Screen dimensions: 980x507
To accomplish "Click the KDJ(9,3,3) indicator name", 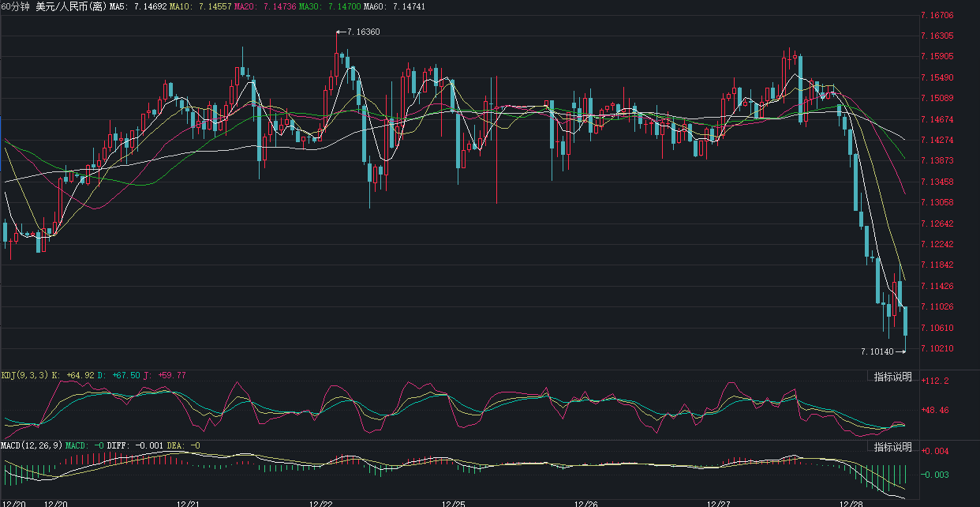I will (24, 375).
